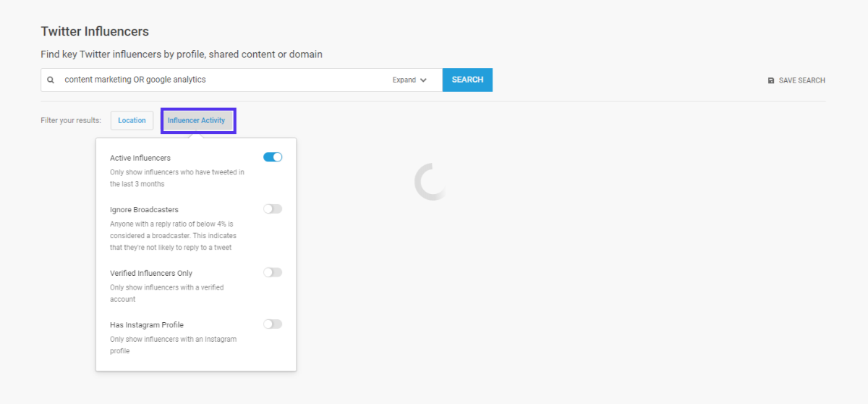The height and width of the screenshot is (404, 868).
Task: Click 'Filter your results:' text
Action: click(71, 120)
